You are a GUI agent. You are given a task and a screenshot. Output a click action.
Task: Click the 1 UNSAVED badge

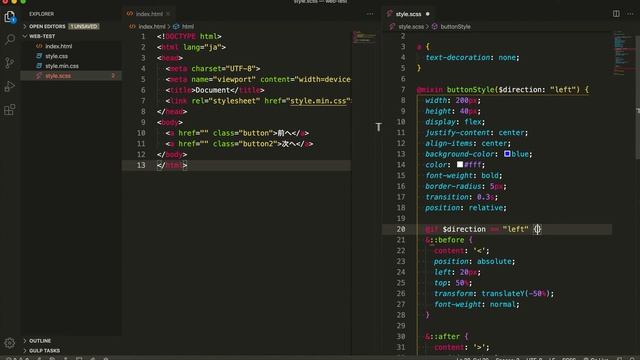(84, 26)
